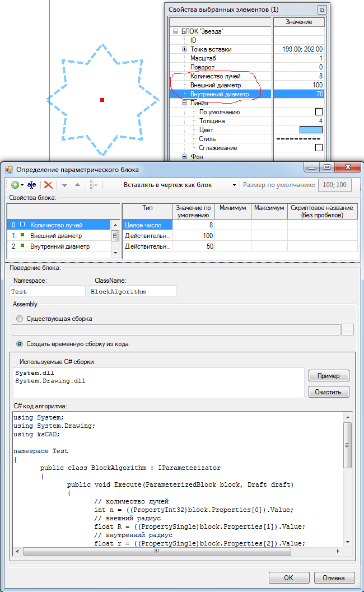
Task: Select the 'Существующая сборка' radio button
Action: 21,319
